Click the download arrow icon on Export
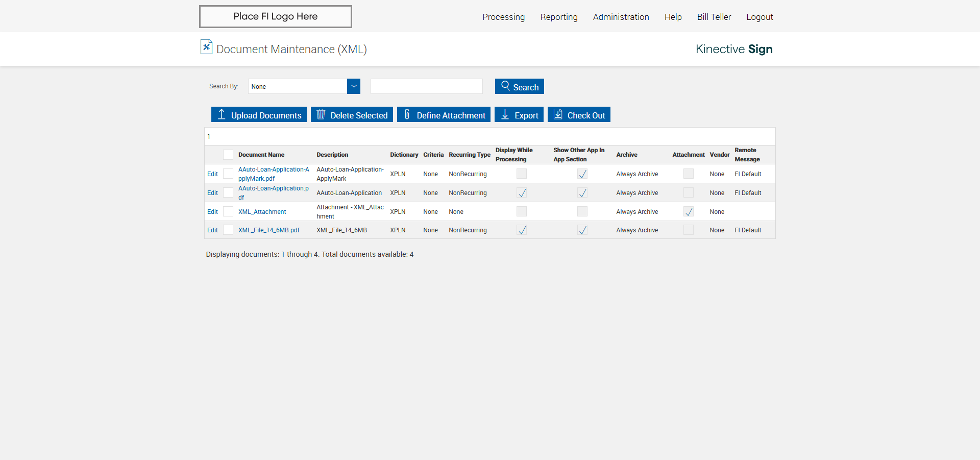The height and width of the screenshot is (460, 980). [505, 114]
